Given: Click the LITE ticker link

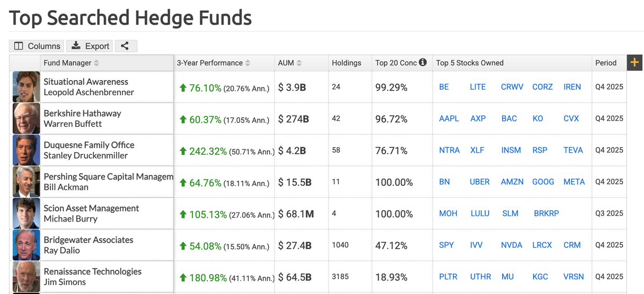Looking at the screenshot, I should tap(477, 87).
